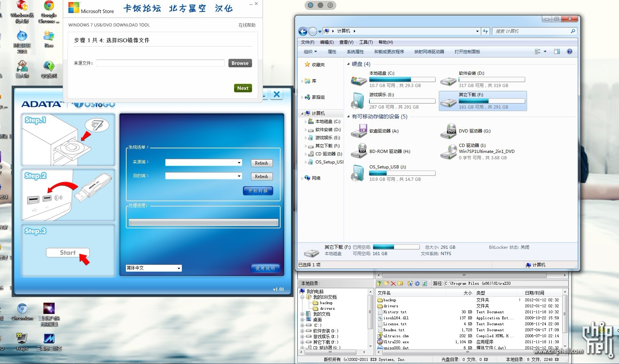
Task: Click the Explorer back navigation arrow
Action: click(x=303, y=31)
